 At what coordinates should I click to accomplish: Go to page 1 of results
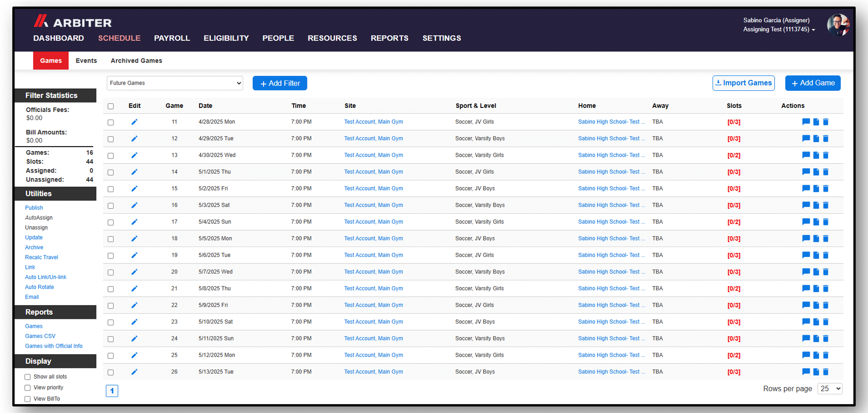tap(112, 391)
